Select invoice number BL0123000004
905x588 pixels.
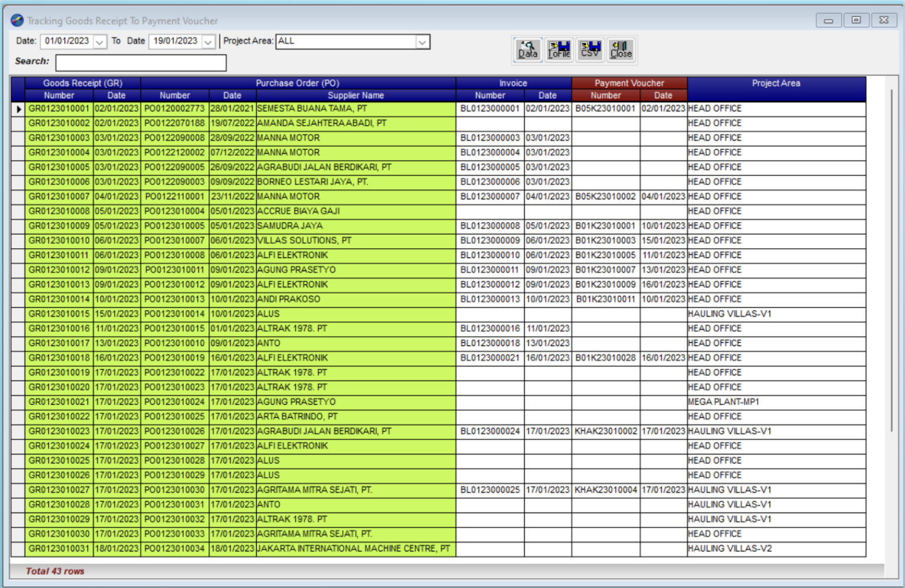[490, 152]
